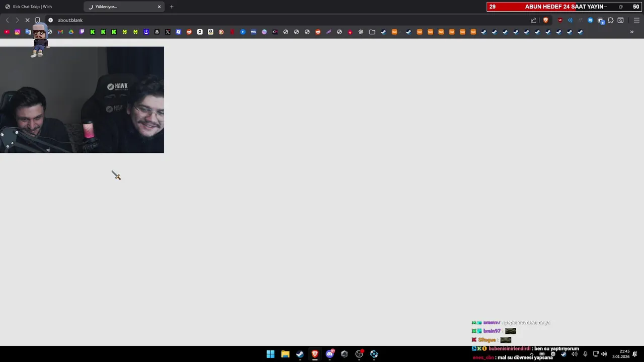Click the webcam video thumbnail
Viewport: 644px width, 362px height.
(x=82, y=100)
